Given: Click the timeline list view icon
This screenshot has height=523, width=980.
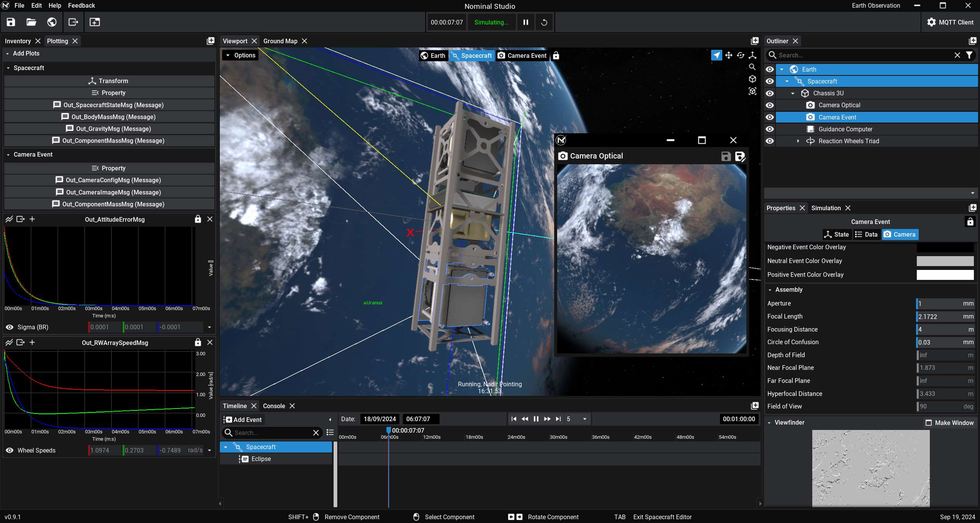Looking at the screenshot, I should point(330,433).
